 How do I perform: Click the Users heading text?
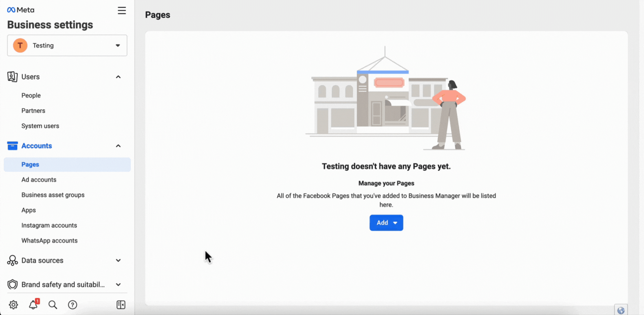[x=31, y=77]
